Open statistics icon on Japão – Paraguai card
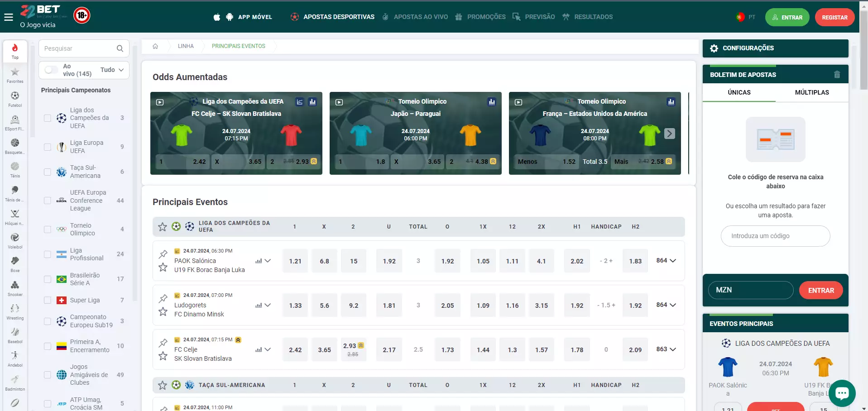Viewport: 868px width, 411px height. tap(492, 102)
